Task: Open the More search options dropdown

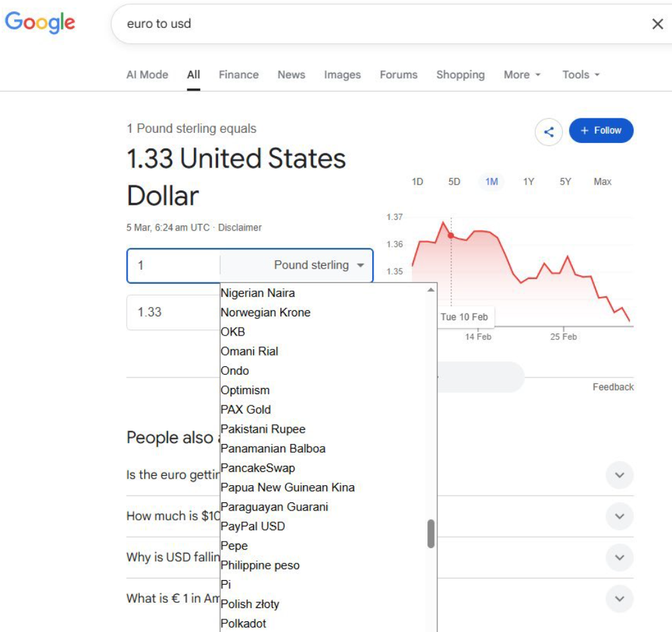Action: tap(522, 75)
